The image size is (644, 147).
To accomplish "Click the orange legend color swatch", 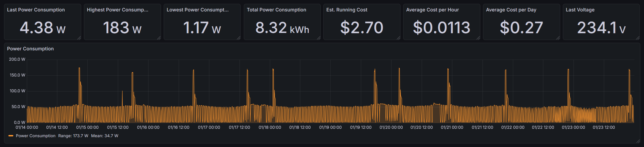I will point(11,136).
